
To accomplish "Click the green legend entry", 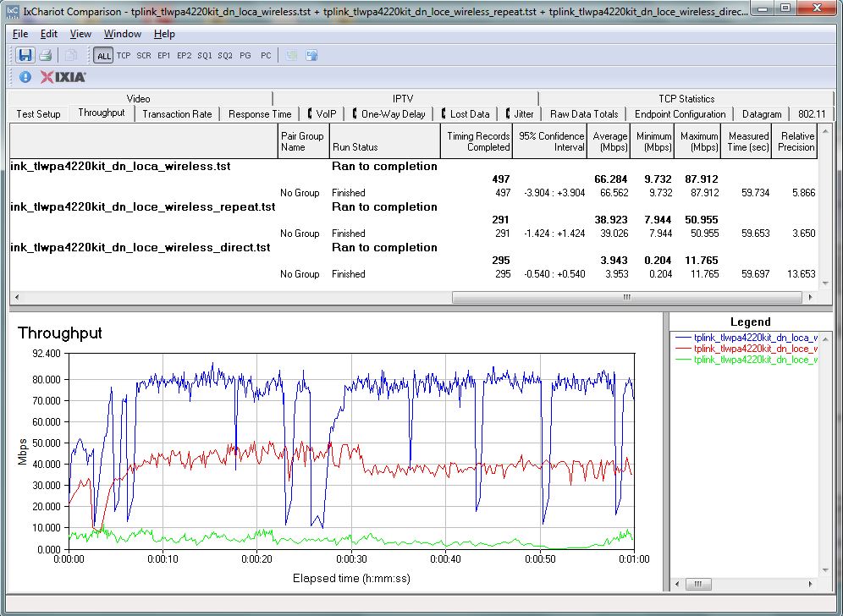I will 746,360.
